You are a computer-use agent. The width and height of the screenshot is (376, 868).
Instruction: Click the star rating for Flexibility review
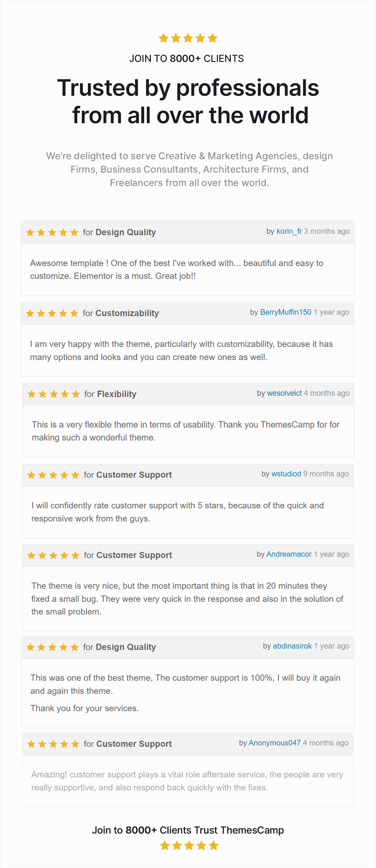(x=53, y=394)
